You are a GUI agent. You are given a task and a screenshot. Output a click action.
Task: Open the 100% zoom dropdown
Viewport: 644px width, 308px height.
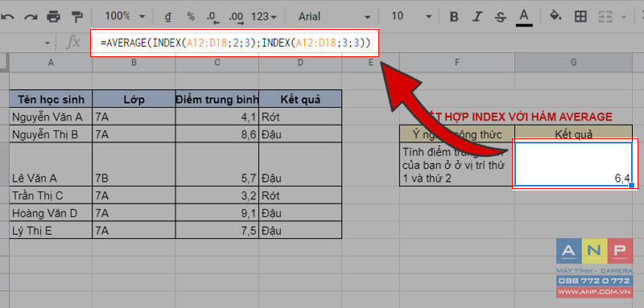(125, 16)
